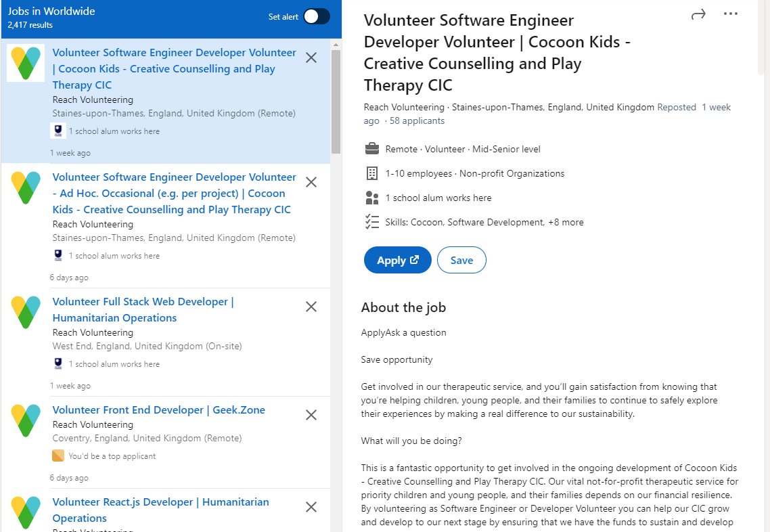The image size is (770, 532).
Task: Open Volunteer Full Stack Web Developer listing
Action: (143, 309)
